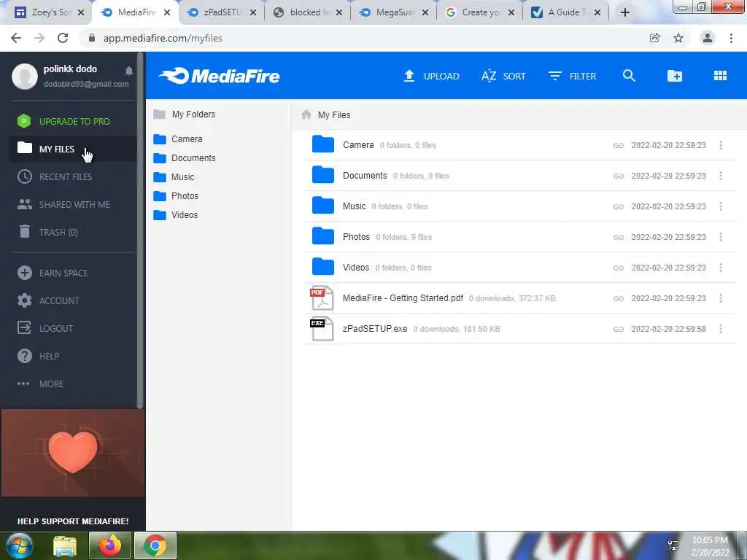Click the Upload button in the header
Screen dimensions: 747x560
[431, 76]
